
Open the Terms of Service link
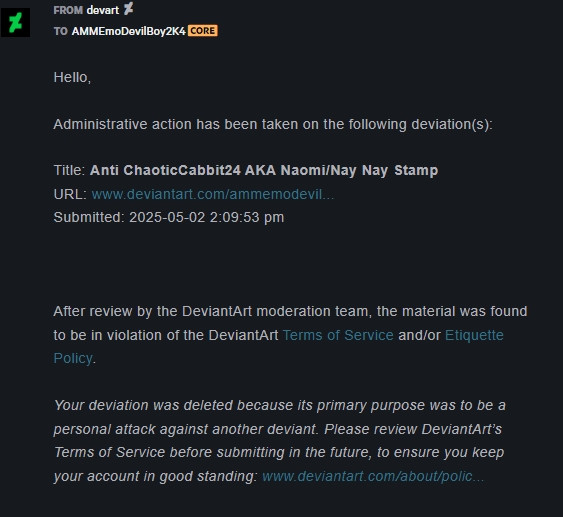click(x=338, y=335)
